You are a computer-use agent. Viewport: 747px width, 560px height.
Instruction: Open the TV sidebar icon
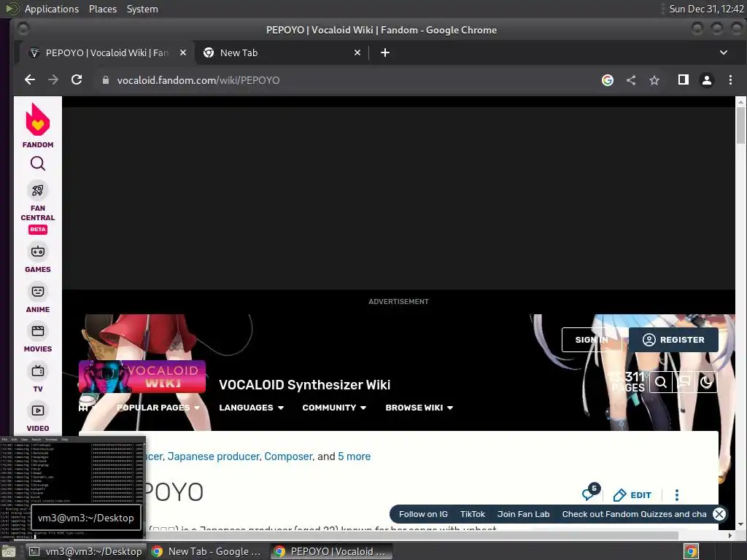point(38,371)
